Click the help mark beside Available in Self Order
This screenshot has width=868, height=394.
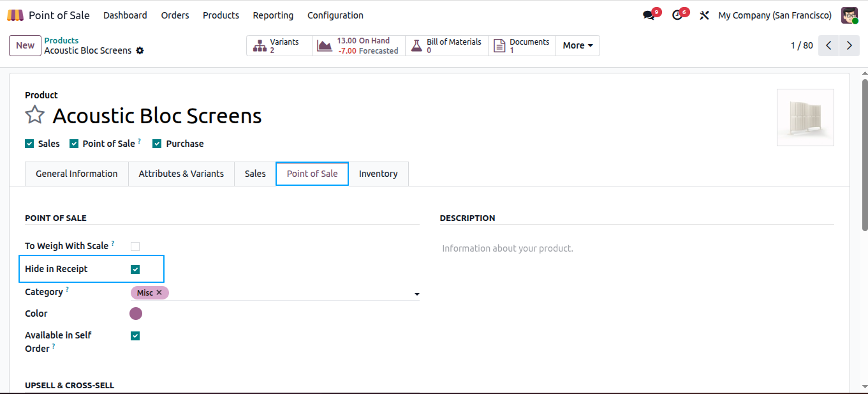point(54,346)
